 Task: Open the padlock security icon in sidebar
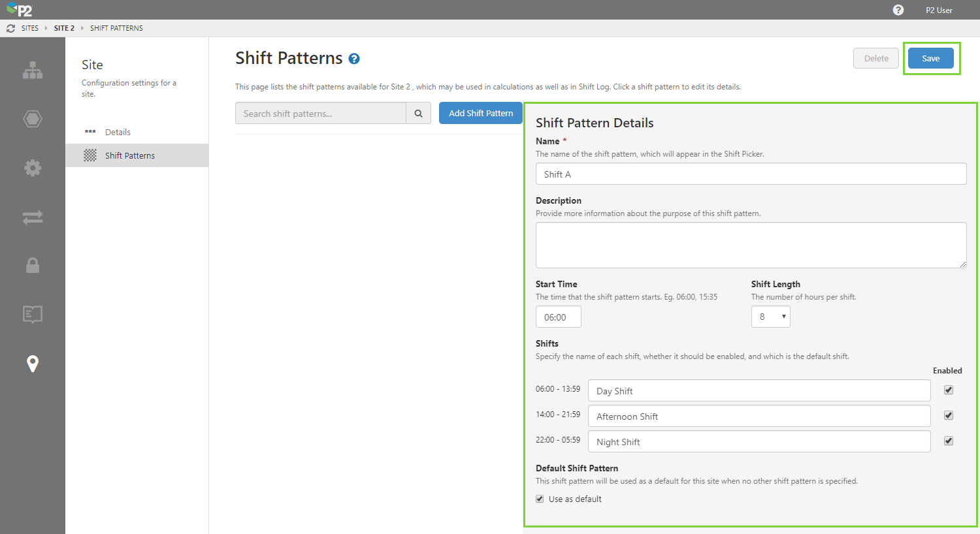pos(33,265)
